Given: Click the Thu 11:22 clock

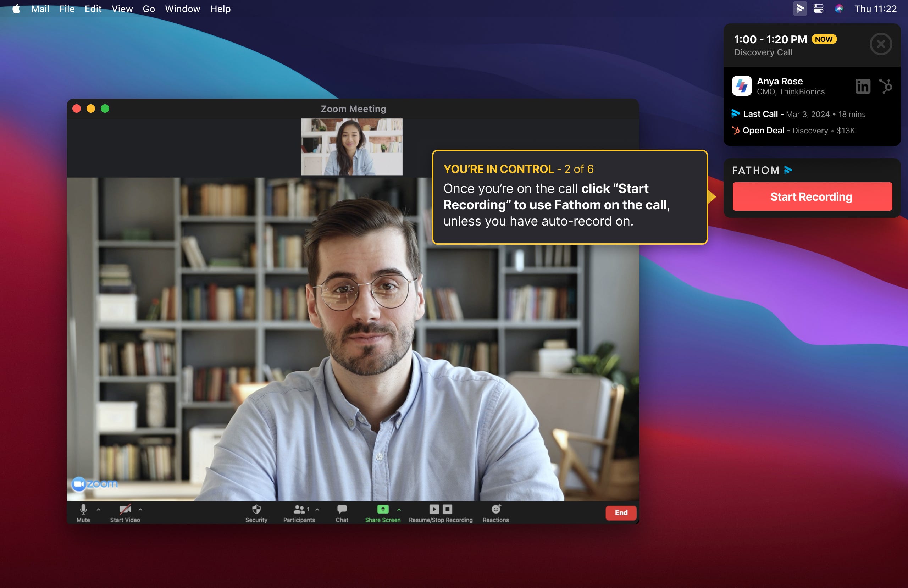Looking at the screenshot, I should [x=876, y=9].
